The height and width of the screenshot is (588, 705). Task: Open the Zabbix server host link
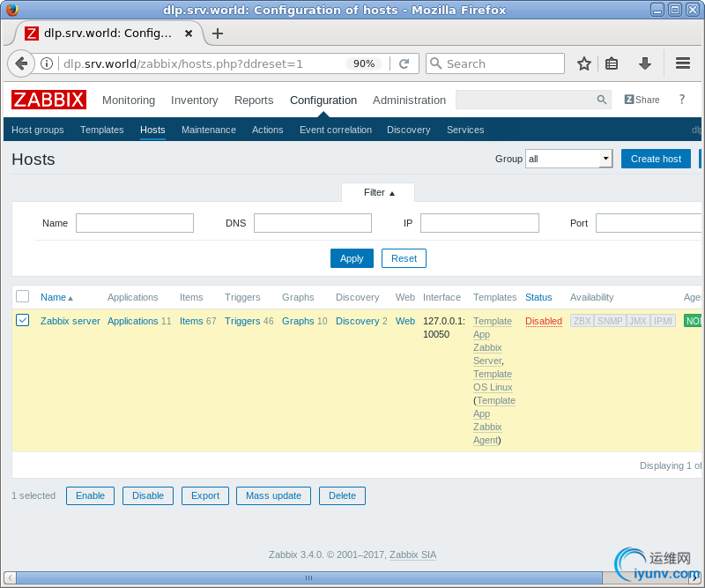70,321
